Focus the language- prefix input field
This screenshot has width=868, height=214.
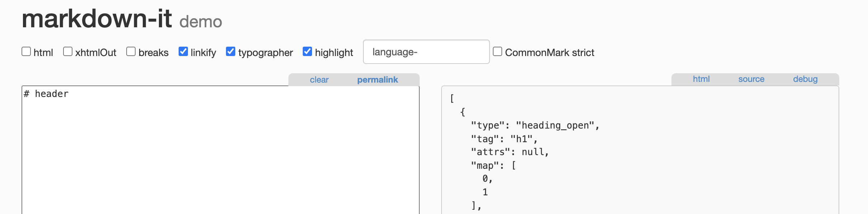pyautogui.click(x=426, y=52)
